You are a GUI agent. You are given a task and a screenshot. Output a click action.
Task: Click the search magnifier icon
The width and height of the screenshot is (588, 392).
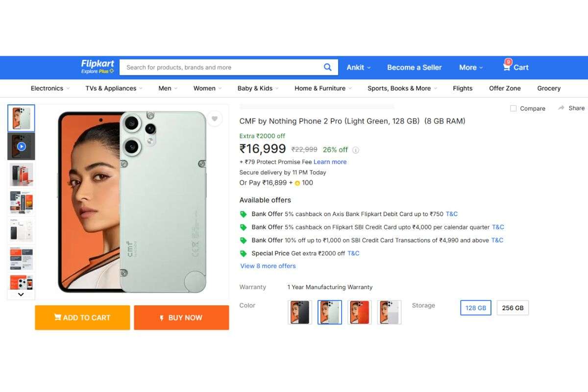[327, 67]
